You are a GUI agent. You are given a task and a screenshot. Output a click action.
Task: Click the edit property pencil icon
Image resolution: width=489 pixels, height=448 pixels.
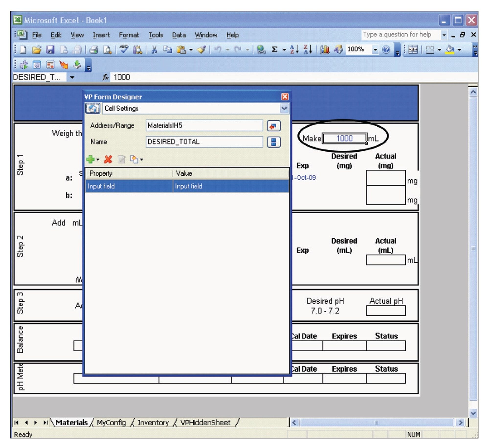click(x=121, y=160)
